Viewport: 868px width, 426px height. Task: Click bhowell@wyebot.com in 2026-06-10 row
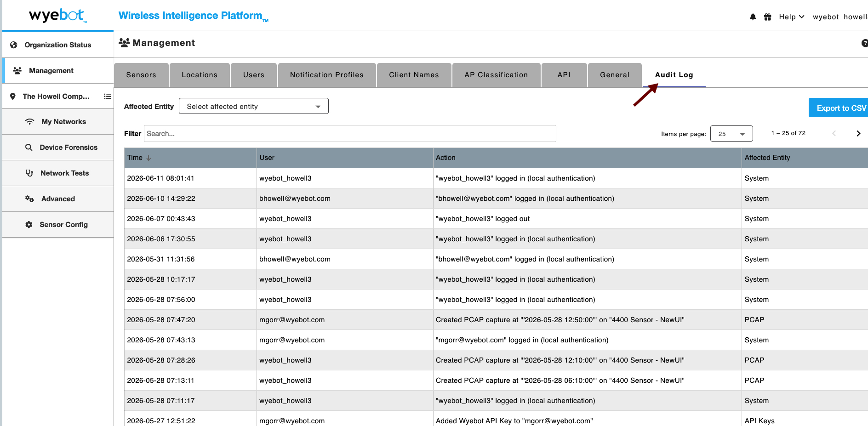pos(295,199)
